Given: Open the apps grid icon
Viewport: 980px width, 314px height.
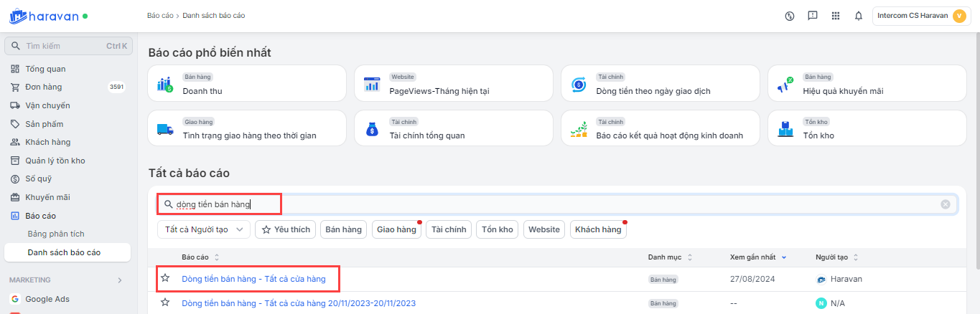Looking at the screenshot, I should click(x=836, y=16).
